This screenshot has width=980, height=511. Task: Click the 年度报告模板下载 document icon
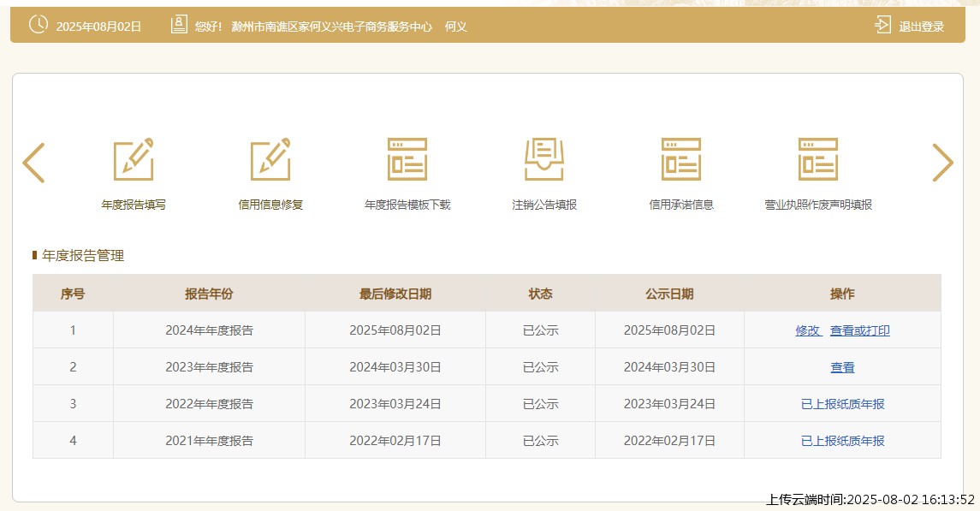click(407, 159)
